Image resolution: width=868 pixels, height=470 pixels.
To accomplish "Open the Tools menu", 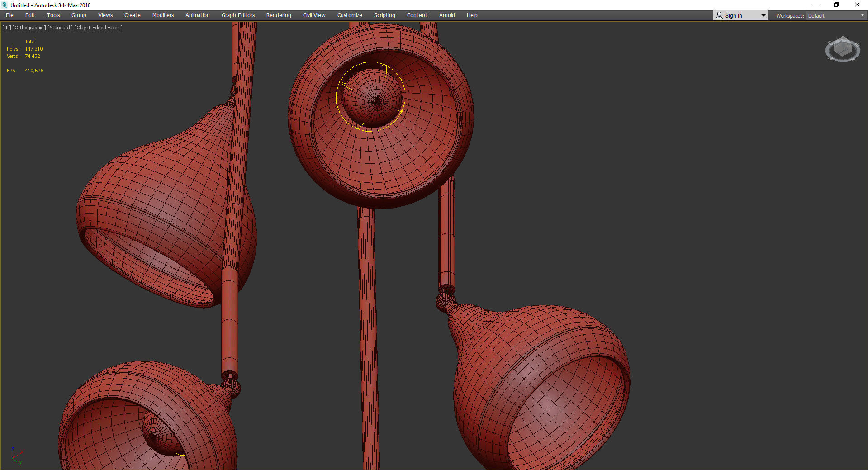I will point(53,15).
